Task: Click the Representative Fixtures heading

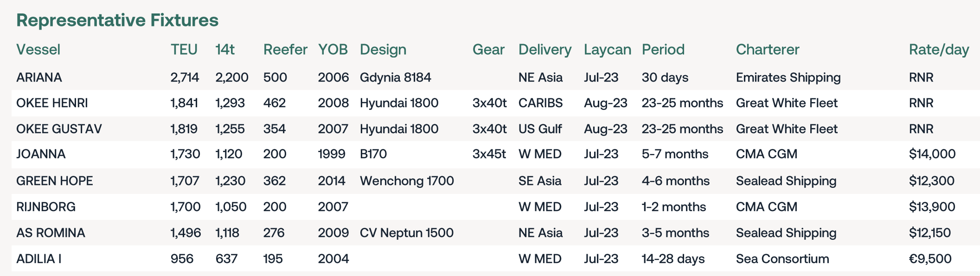Action: pos(117,20)
